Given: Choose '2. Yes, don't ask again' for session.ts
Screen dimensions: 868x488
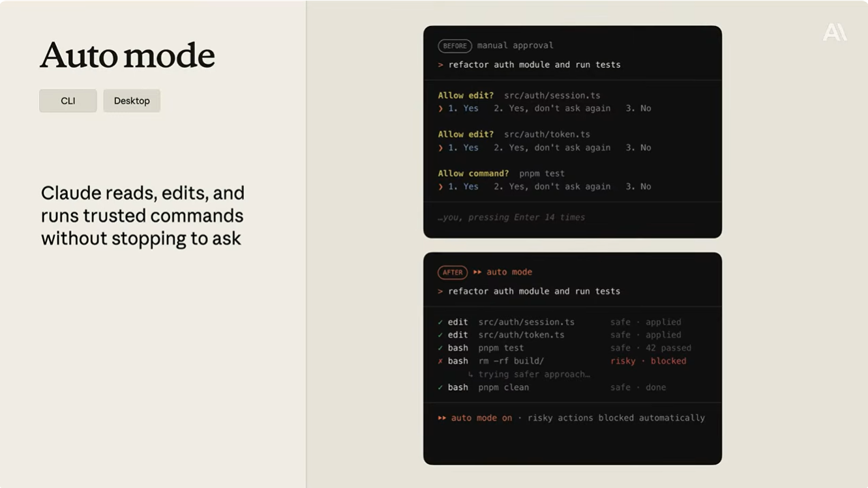Looking at the screenshot, I should 552,108.
